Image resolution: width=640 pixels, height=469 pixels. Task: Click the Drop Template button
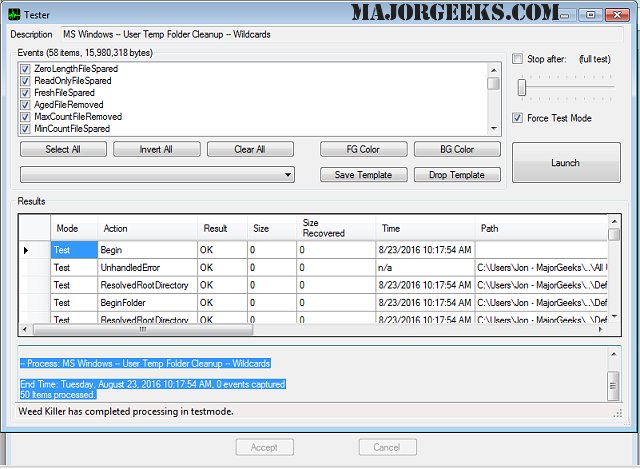pos(457,175)
